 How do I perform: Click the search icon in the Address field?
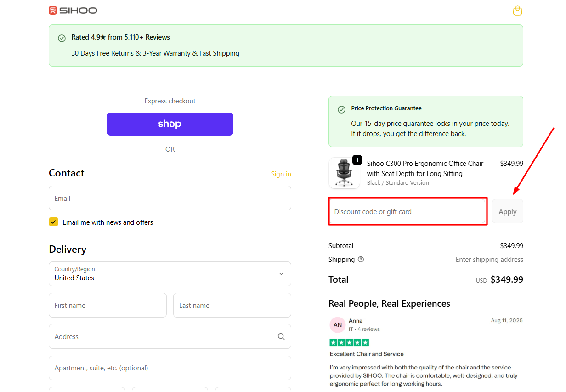[281, 336]
